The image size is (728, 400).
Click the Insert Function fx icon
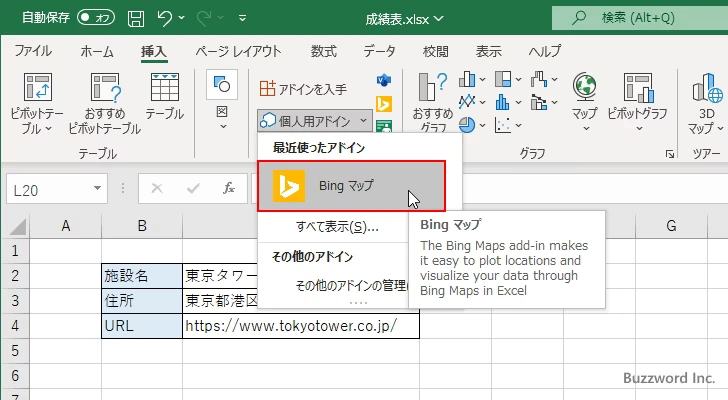(x=228, y=188)
